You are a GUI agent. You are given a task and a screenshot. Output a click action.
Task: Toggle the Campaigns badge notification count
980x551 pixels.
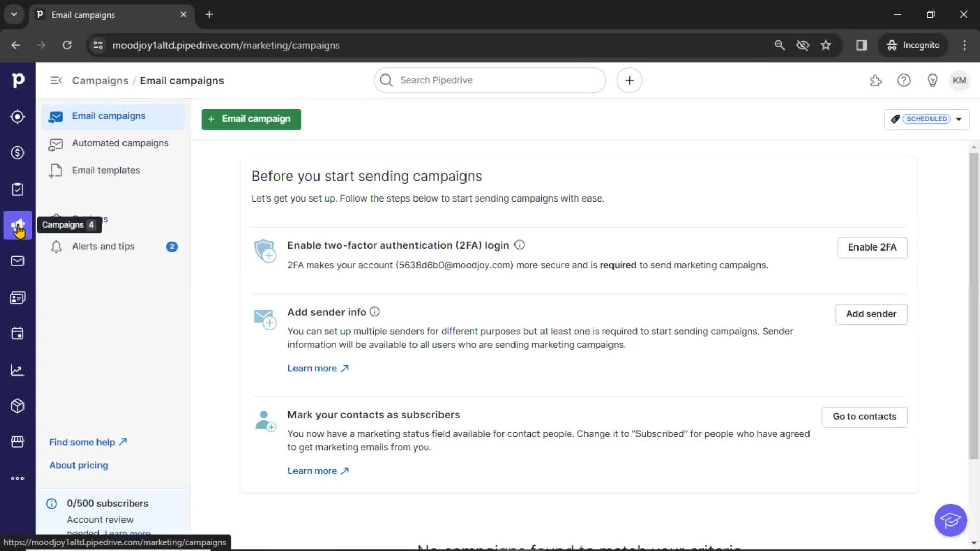coord(90,224)
